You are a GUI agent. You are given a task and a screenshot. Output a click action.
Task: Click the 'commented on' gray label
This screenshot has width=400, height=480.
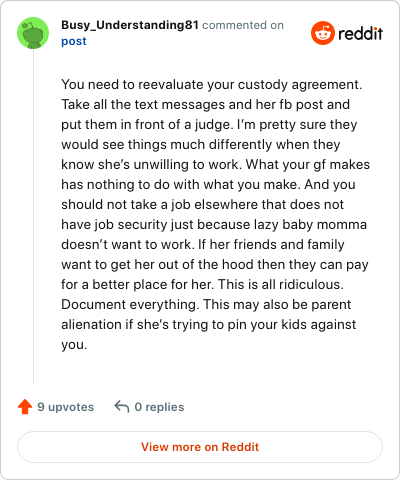[x=243, y=25]
